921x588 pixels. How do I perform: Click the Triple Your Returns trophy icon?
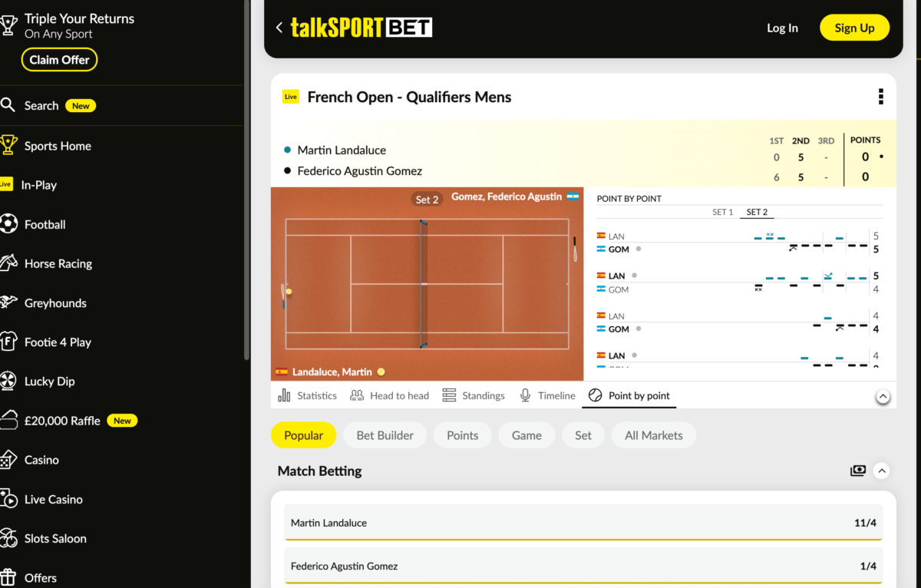point(8,25)
